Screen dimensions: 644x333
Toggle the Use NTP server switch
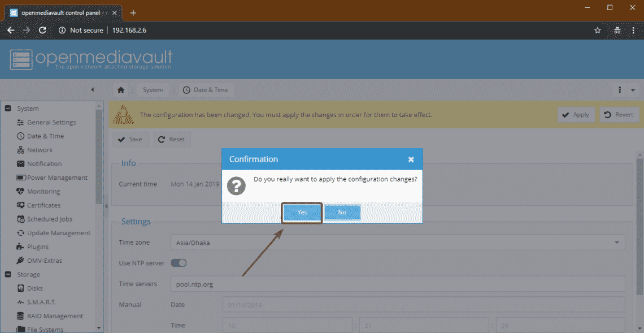click(179, 263)
